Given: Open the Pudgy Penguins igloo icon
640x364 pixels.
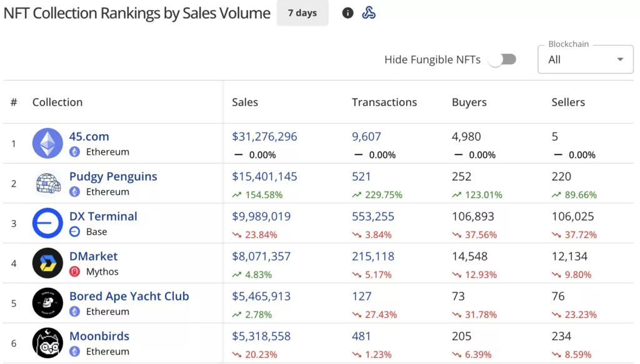Looking at the screenshot, I should point(47,183).
